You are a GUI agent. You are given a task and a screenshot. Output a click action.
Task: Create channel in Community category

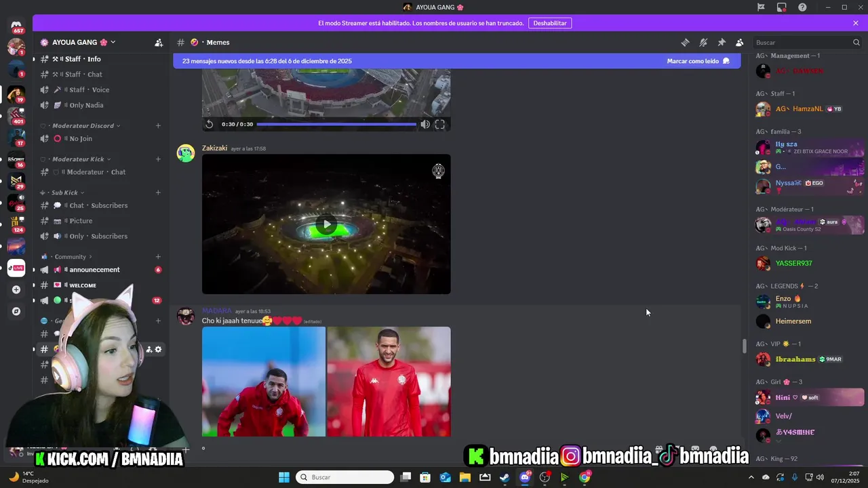(x=158, y=257)
